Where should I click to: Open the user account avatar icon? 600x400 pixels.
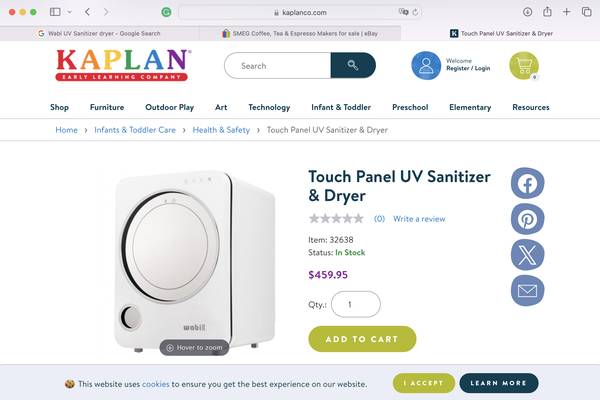426,65
